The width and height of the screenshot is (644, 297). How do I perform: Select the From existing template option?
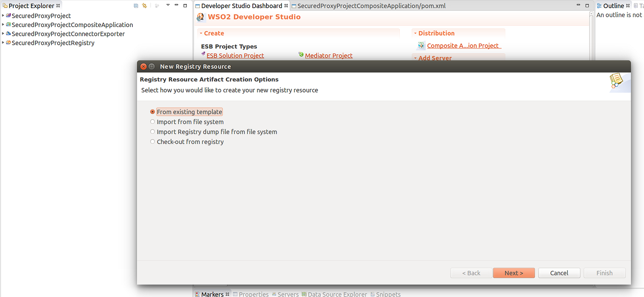186,112
